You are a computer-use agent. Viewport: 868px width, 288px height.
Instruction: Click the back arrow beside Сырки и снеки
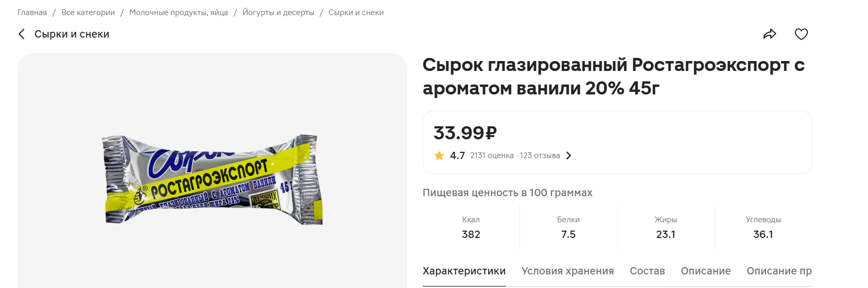21,34
